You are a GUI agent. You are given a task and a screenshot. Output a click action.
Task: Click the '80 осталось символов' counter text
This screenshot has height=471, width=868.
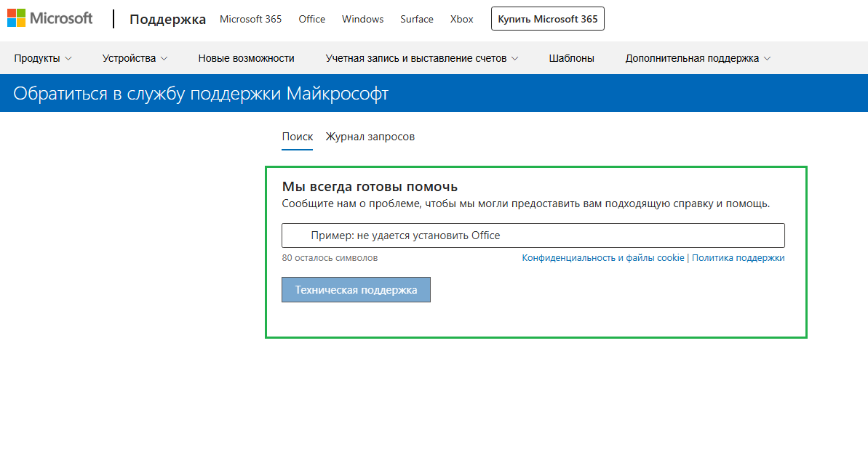click(330, 257)
